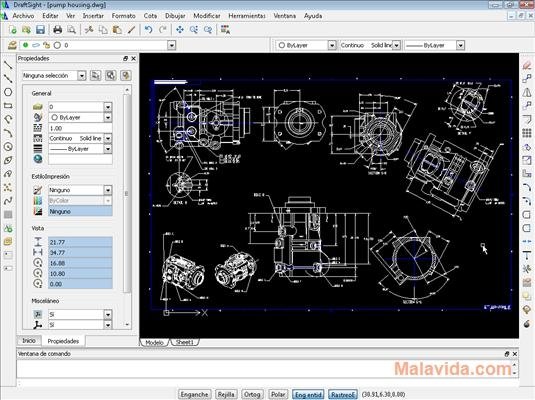The width and height of the screenshot is (535, 400).
Task: Open the Archivo menu
Action: 23,16
